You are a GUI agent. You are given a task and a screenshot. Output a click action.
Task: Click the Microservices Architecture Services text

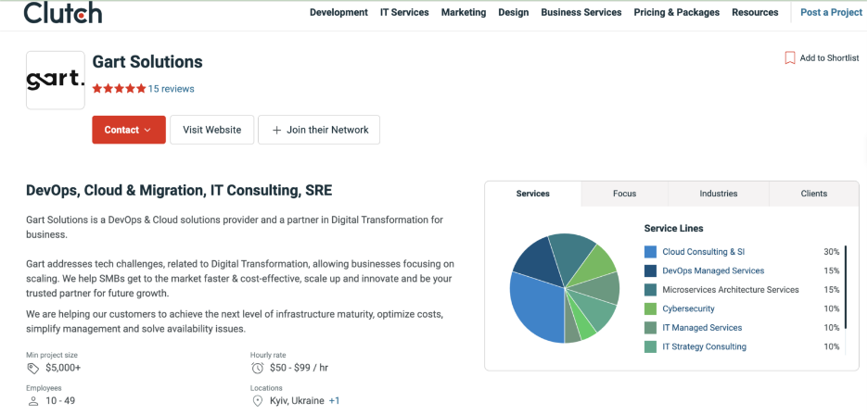pyautogui.click(x=731, y=289)
